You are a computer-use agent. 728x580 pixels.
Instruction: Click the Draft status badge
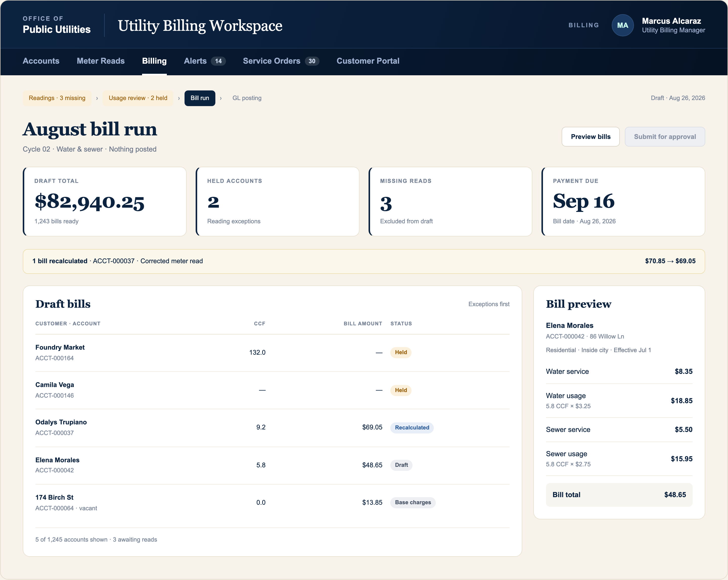click(x=401, y=465)
